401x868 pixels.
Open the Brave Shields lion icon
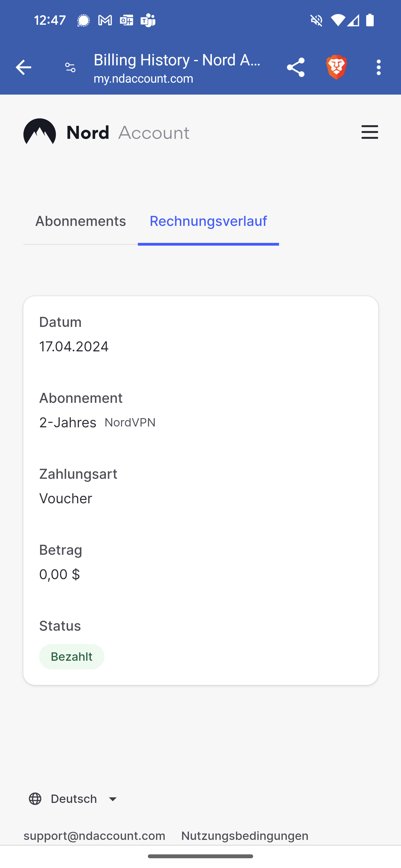(336, 67)
